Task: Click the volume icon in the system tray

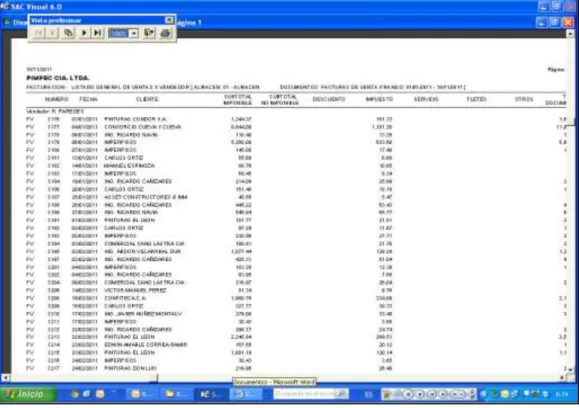Action: [x=483, y=394]
